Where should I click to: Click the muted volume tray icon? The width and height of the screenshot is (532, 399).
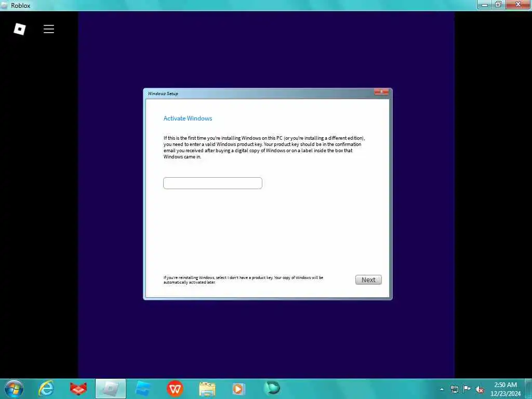tap(480, 390)
